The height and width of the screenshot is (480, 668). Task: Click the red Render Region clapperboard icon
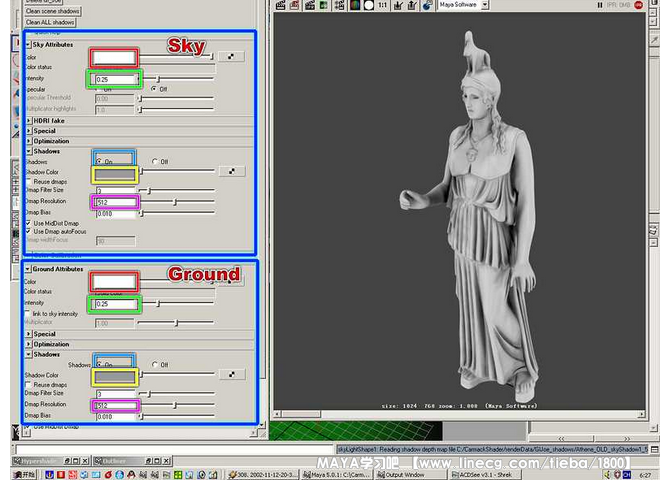[x=294, y=5]
